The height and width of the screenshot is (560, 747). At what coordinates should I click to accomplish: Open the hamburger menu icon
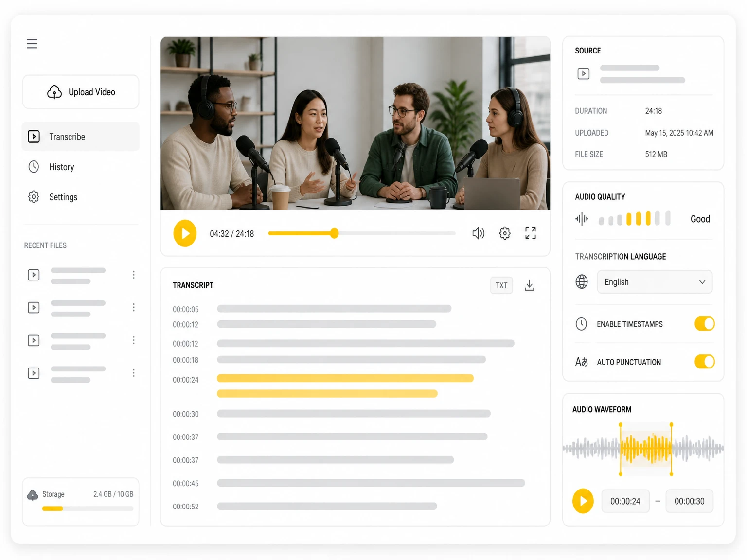(32, 44)
